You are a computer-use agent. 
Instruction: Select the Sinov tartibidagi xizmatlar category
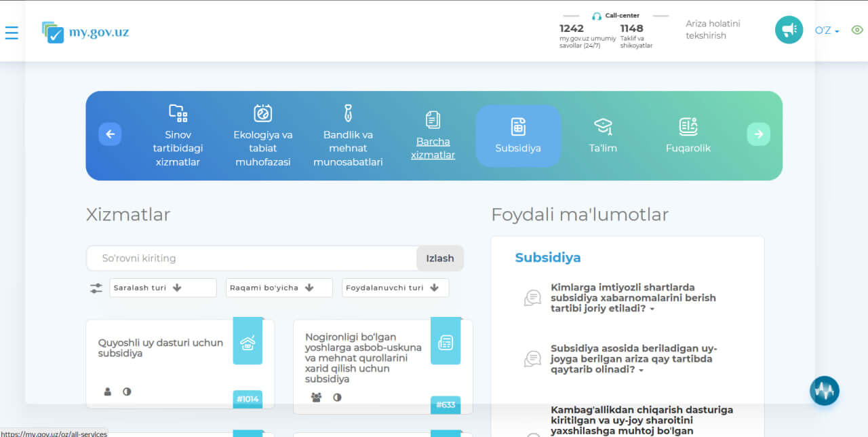[178, 135]
